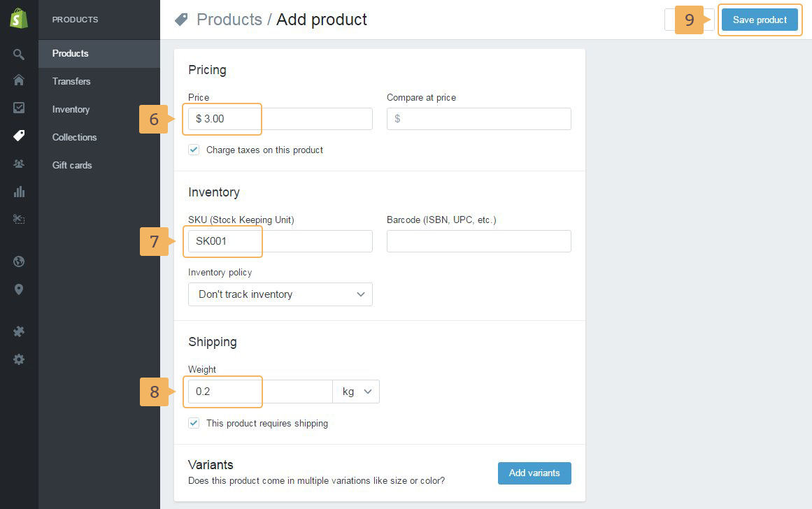
Task: Open Reports via bar chart icon
Action: click(19, 192)
